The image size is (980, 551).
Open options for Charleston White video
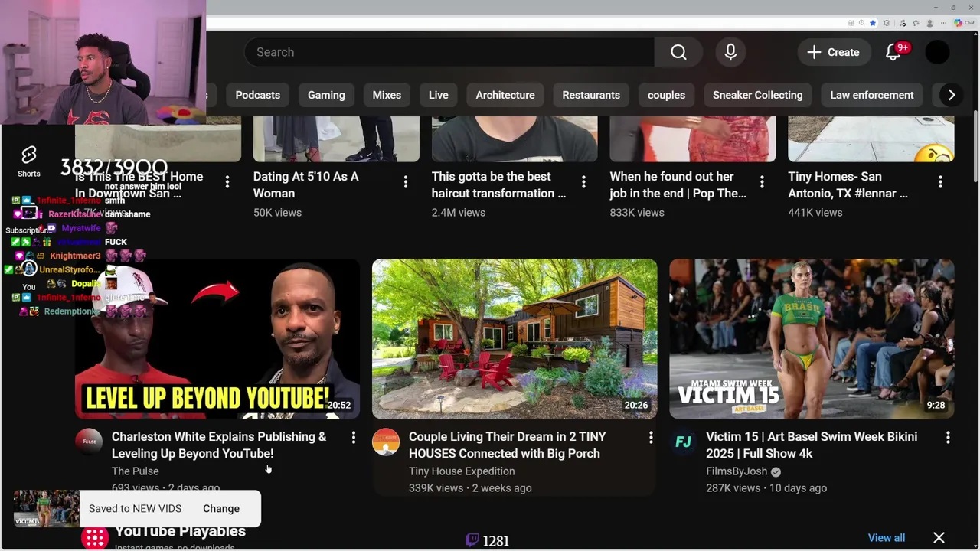pyautogui.click(x=353, y=437)
